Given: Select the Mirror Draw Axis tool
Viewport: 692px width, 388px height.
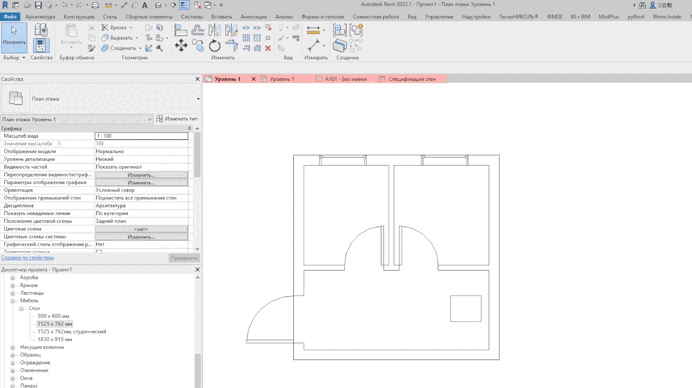Looking at the screenshot, I should tap(231, 30).
